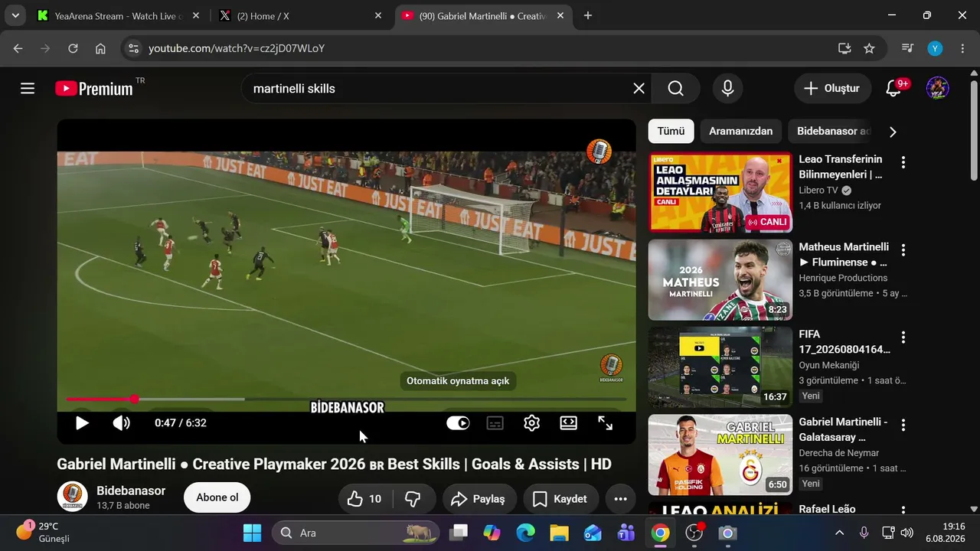Bookmark this page with the star

869,48
